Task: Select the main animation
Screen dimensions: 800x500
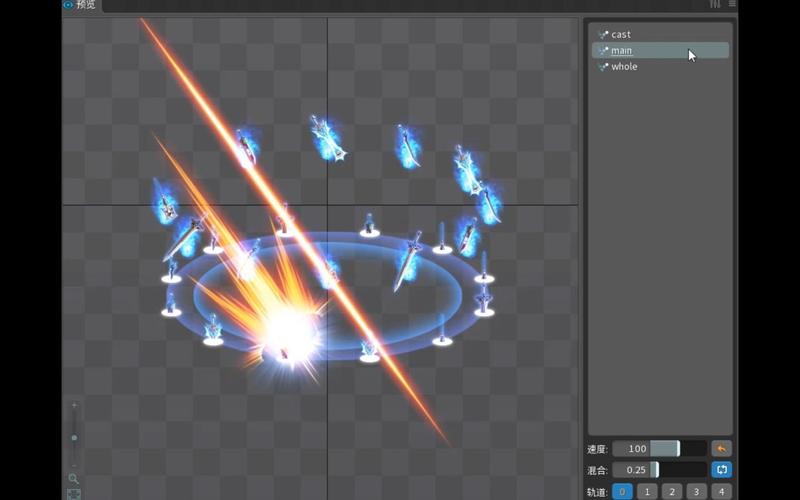Action: [x=621, y=51]
